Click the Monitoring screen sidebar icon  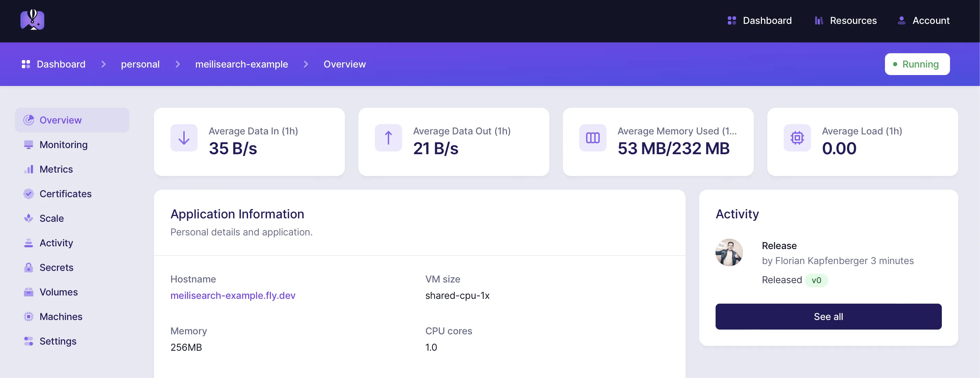coord(29,145)
